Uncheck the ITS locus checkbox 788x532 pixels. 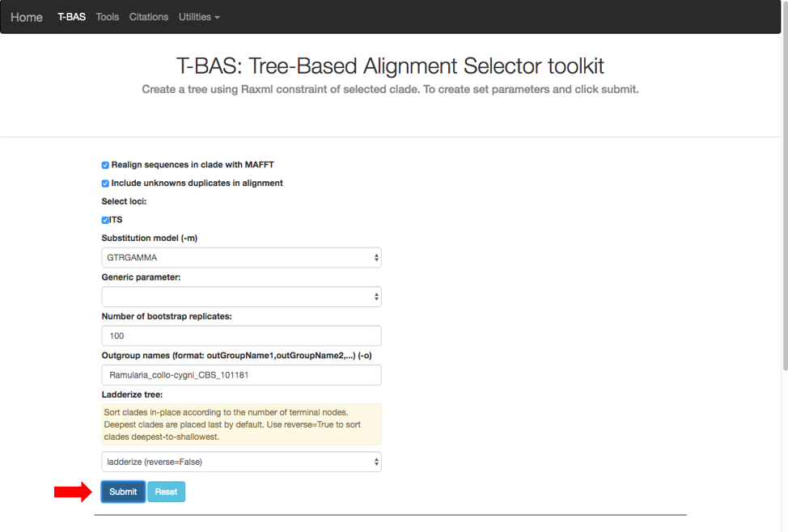(x=105, y=220)
